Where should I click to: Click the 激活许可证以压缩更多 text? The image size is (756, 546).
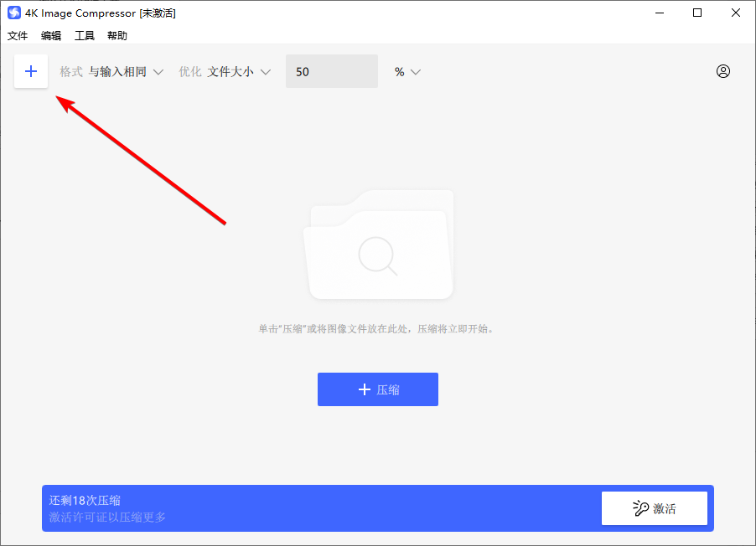pyautogui.click(x=107, y=517)
